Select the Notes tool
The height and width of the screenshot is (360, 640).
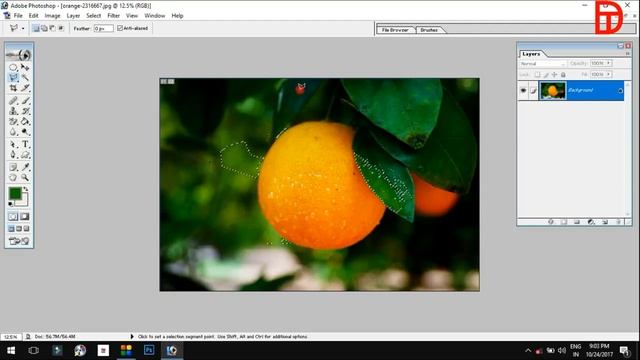click(x=13, y=167)
